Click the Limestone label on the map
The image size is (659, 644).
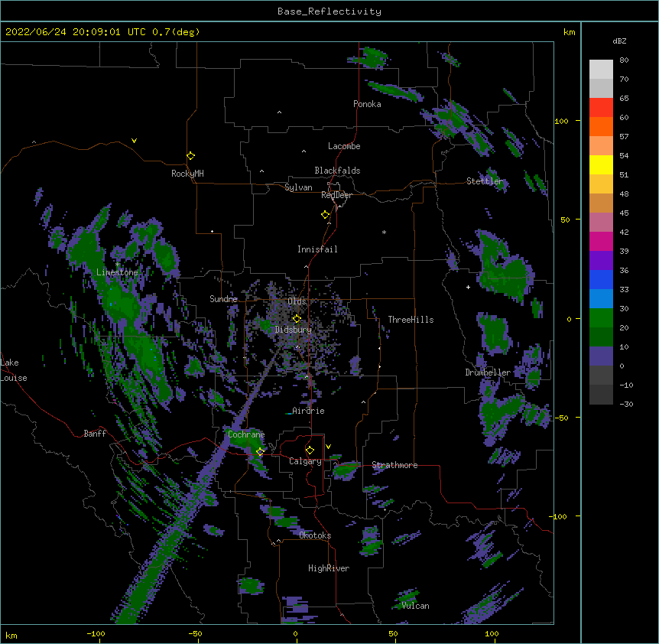[x=117, y=272]
